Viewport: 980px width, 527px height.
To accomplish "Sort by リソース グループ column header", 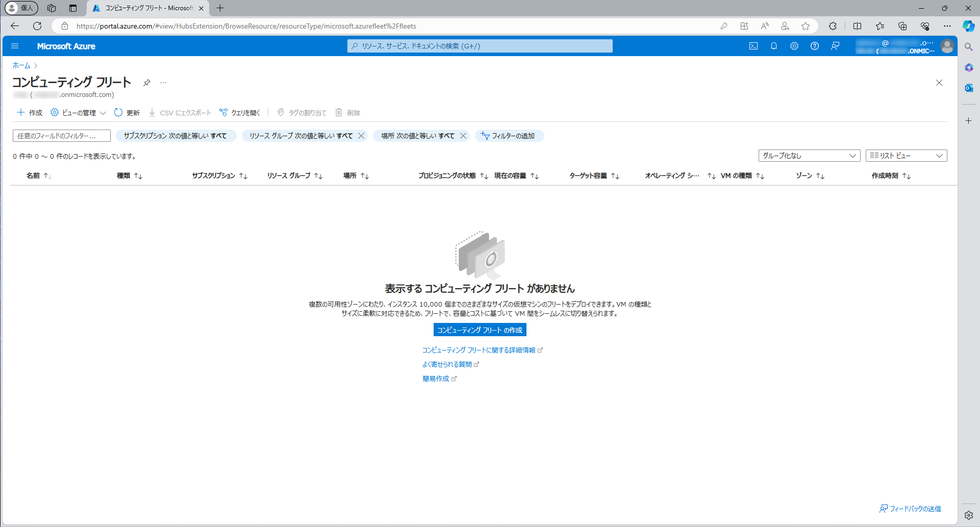I will pyautogui.click(x=295, y=175).
